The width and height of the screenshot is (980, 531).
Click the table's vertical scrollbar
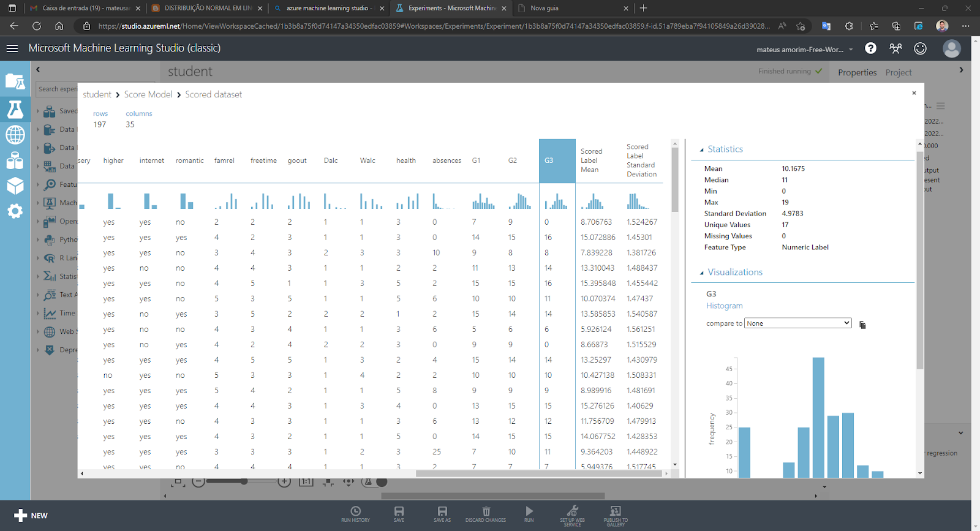coord(675,180)
